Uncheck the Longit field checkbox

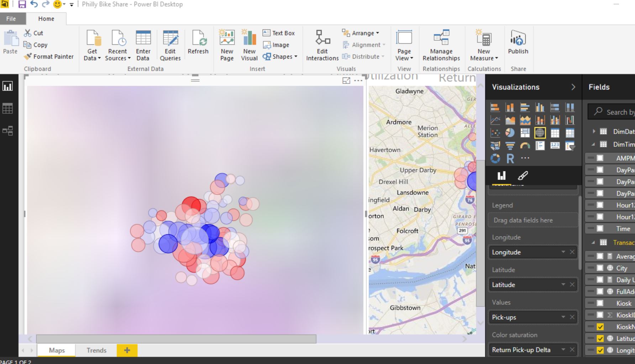point(600,350)
